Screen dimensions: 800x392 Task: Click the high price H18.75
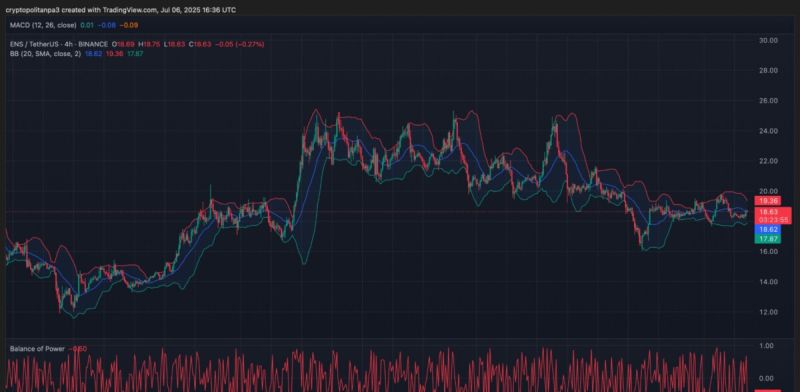point(149,44)
